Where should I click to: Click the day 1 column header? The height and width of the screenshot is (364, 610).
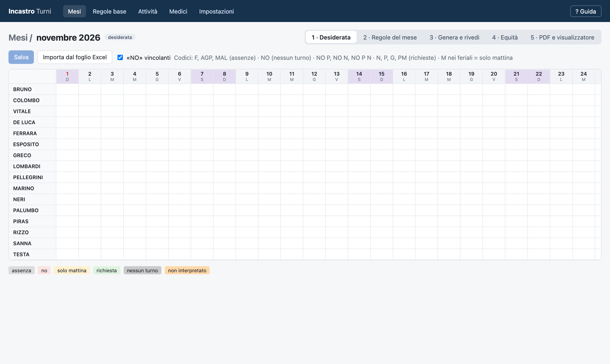[67, 76]
